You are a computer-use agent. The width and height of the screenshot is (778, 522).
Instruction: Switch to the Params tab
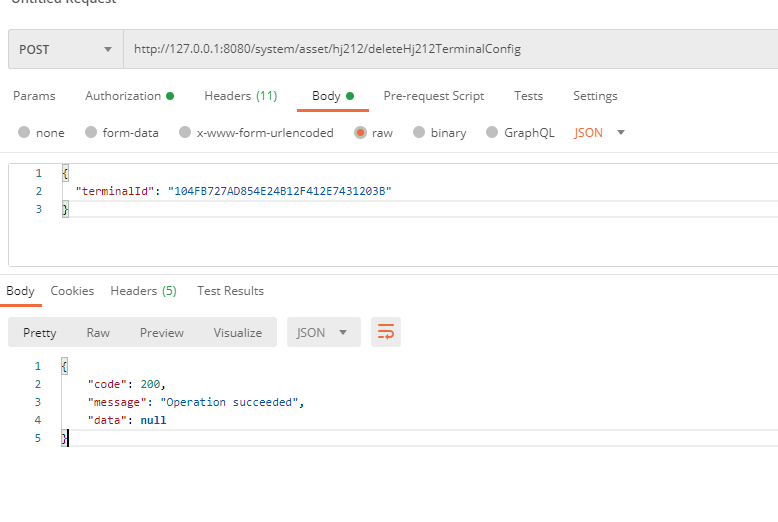34,96
